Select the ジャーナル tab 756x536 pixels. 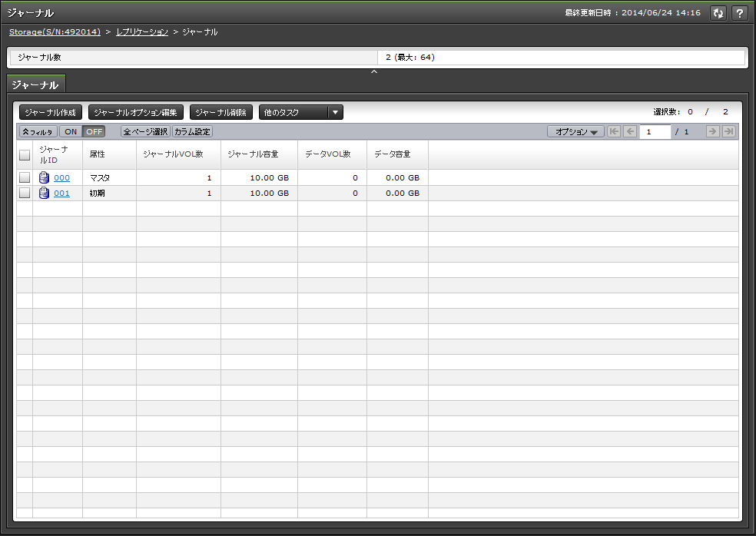pos(35,84)
